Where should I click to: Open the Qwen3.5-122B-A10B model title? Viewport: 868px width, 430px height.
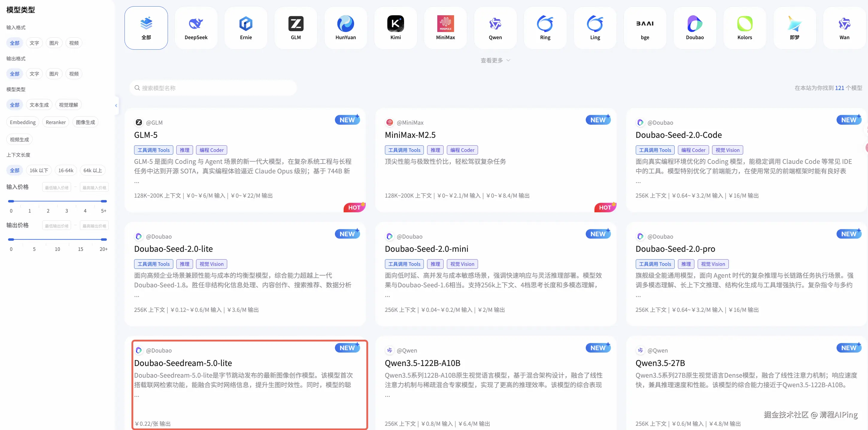[x=423, y=363]
